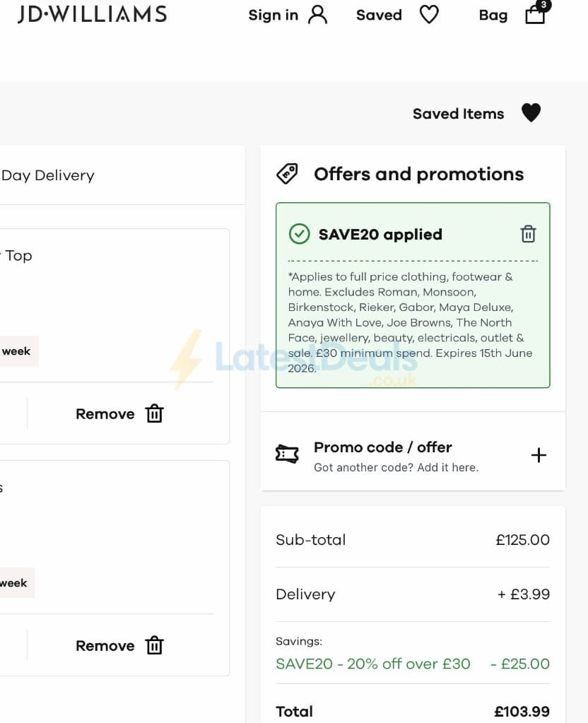Click the Sub-total label

coord(310,540)
